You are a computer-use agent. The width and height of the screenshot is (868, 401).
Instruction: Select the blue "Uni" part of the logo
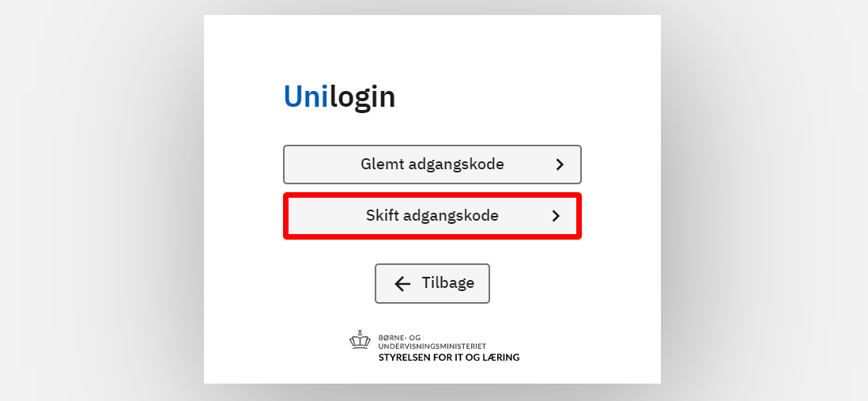tap(305, 97)
